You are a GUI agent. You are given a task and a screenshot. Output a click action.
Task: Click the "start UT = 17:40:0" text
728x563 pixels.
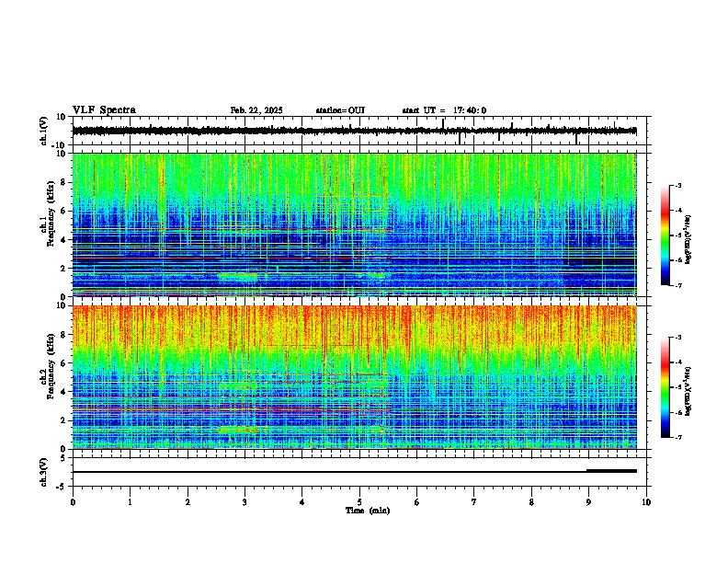click(x=444, y=110)
